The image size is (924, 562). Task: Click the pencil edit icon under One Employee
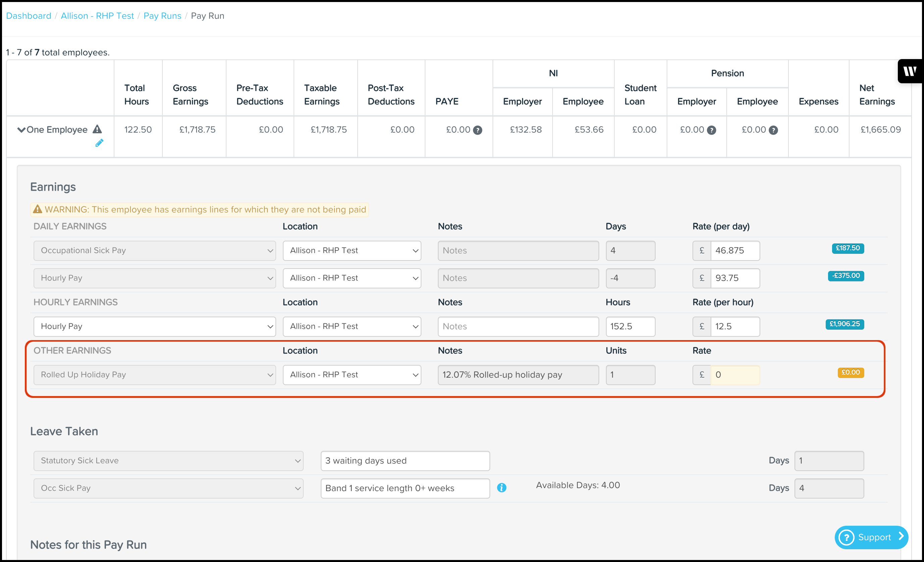pyautogui.click(x=99, y=143)
